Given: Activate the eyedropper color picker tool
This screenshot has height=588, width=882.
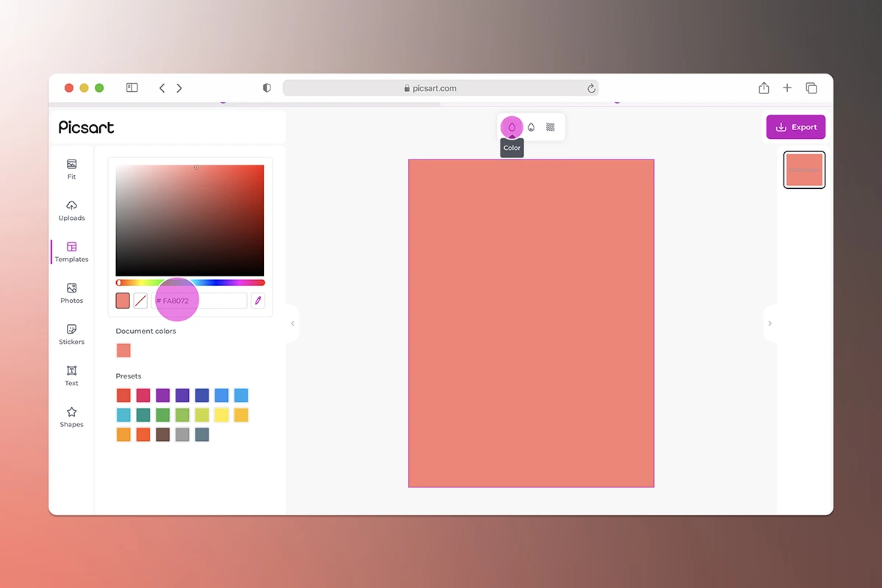Looking at the screenshot, I should point(257,300).
